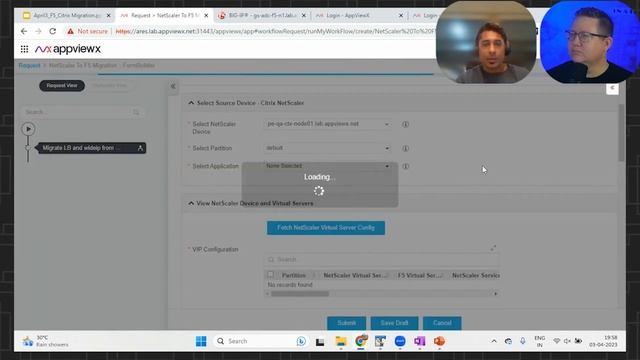Open the Select Partition dropdown
The width and height of the screenshot is (640, 360).
pos(328,148)
